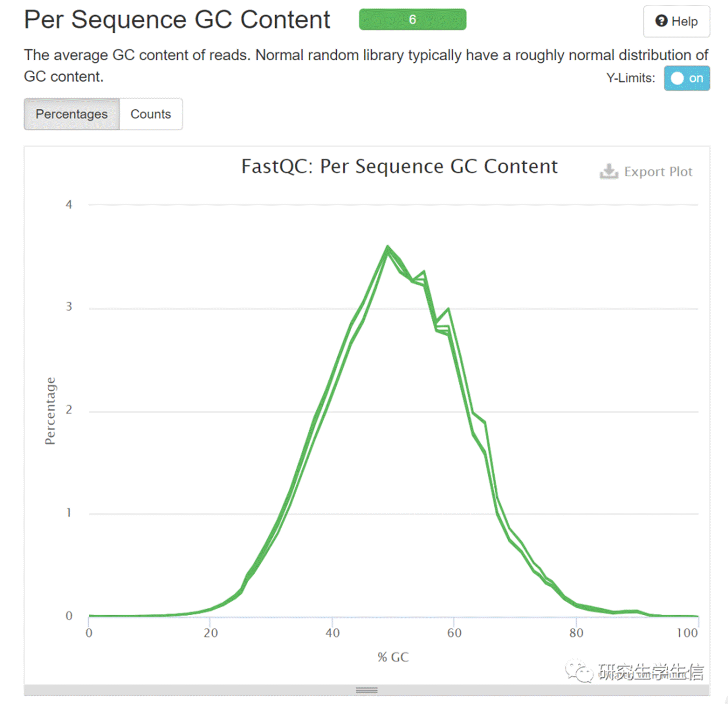Click the green passed-samples badge showing 6
728x704 pixels.
[x=413, y=20]
